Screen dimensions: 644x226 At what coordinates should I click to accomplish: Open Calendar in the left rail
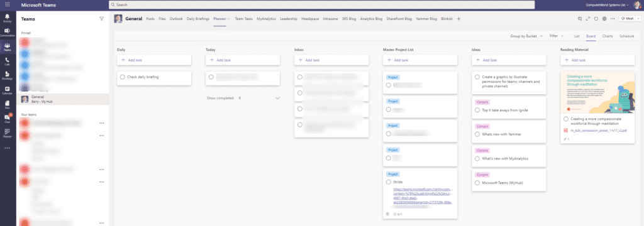coord(8,90)
